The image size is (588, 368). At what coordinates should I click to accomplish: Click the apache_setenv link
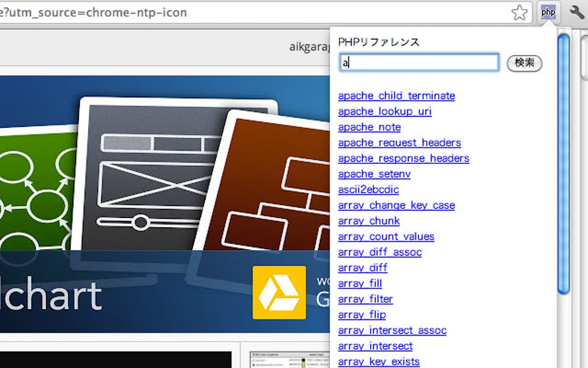pos(374,174)
